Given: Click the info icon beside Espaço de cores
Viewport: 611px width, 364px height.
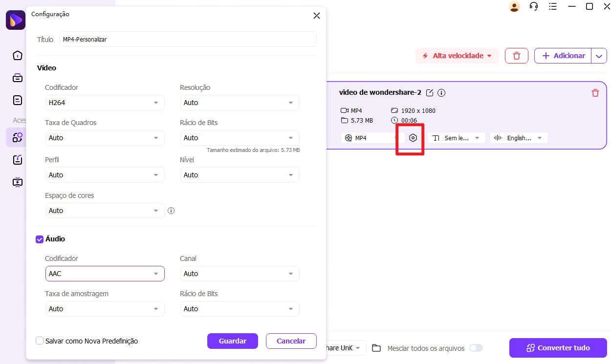Looking at the screenshot, I should 171,211.
